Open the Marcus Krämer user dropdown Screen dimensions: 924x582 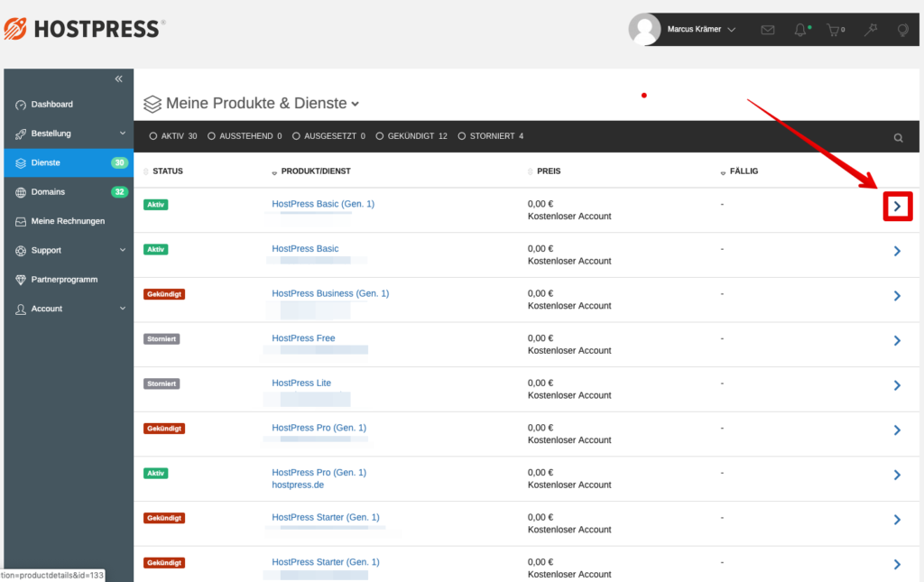point(701,29)
